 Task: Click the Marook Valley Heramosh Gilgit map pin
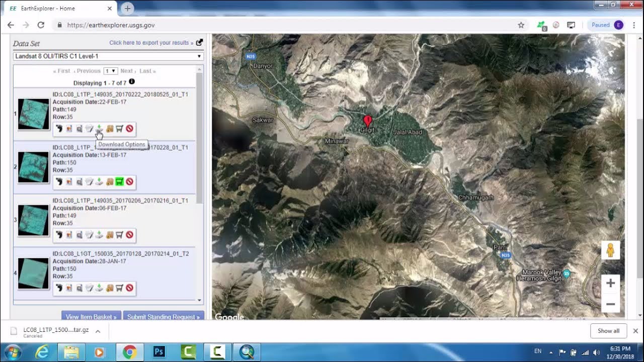(x=567, y=274)
